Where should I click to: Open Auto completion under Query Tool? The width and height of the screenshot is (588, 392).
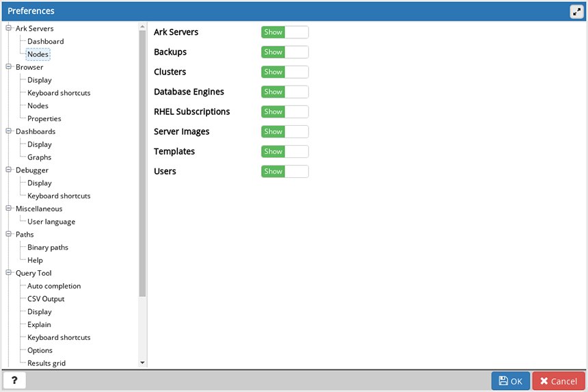pyautogui.click(x=54, y=286)
